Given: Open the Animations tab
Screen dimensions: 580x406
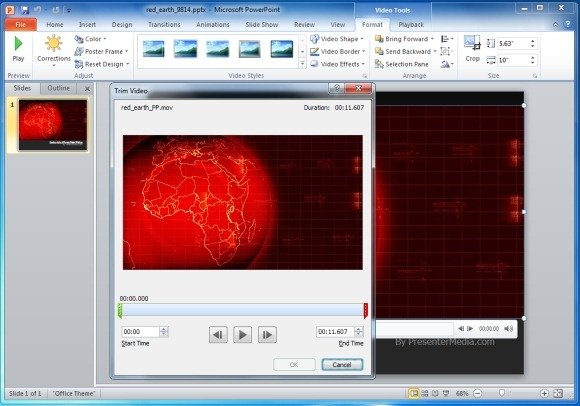Looking at the screenshot, I should [213, 24].
